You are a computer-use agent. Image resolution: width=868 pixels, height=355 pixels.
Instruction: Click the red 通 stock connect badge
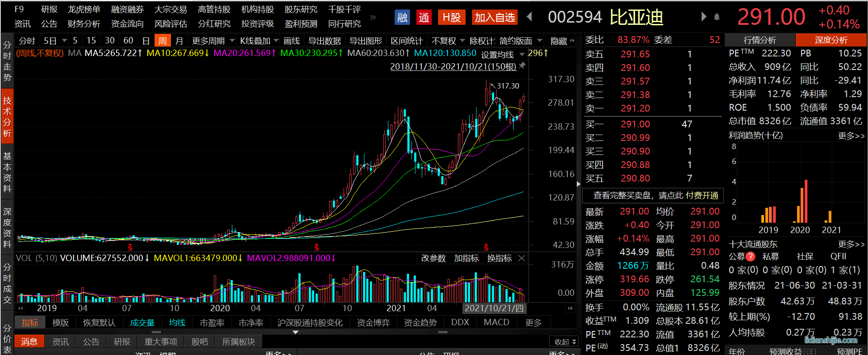tap(424, 18)
